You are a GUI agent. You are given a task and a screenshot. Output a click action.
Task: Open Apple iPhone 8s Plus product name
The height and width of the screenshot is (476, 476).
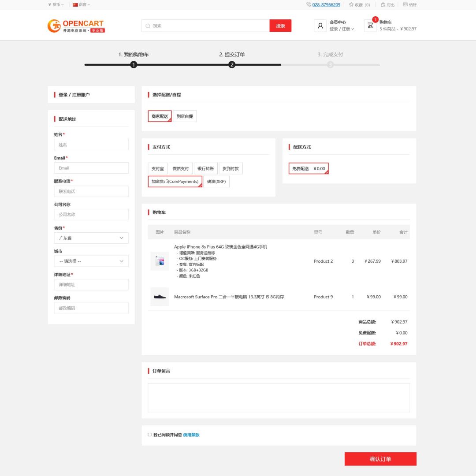(221, 247)
